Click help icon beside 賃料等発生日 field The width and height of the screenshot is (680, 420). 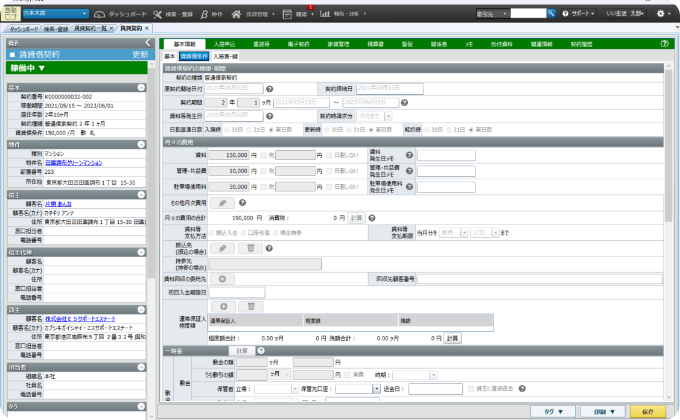[269, 116]
